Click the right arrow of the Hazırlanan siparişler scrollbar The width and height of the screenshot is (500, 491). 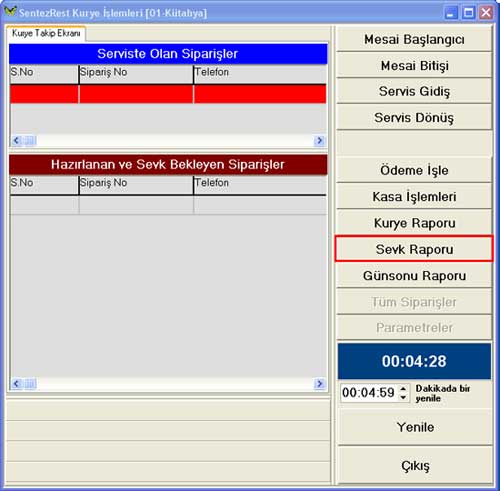[x=319, y=384]
